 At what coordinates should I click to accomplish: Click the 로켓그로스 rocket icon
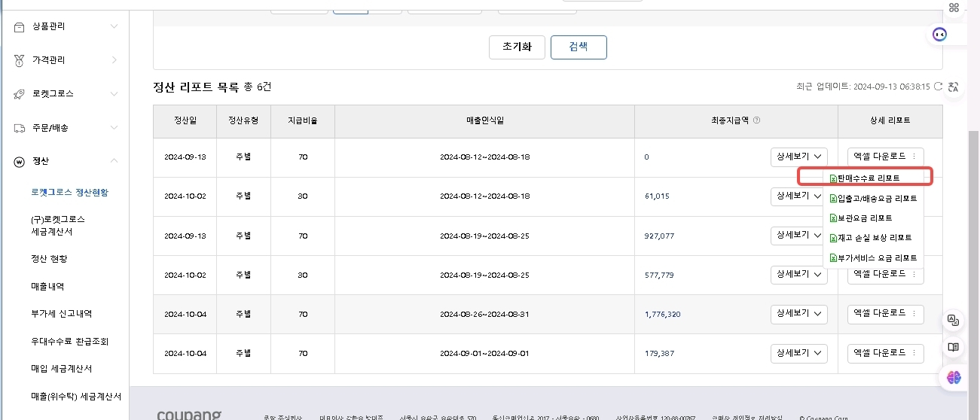click(x=20, y=94)
